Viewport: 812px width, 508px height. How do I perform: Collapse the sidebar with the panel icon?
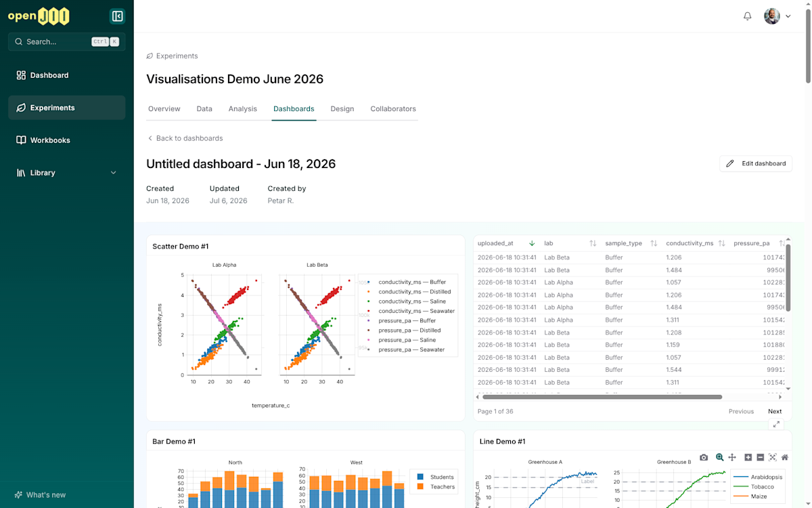click(x=117, y=16)
